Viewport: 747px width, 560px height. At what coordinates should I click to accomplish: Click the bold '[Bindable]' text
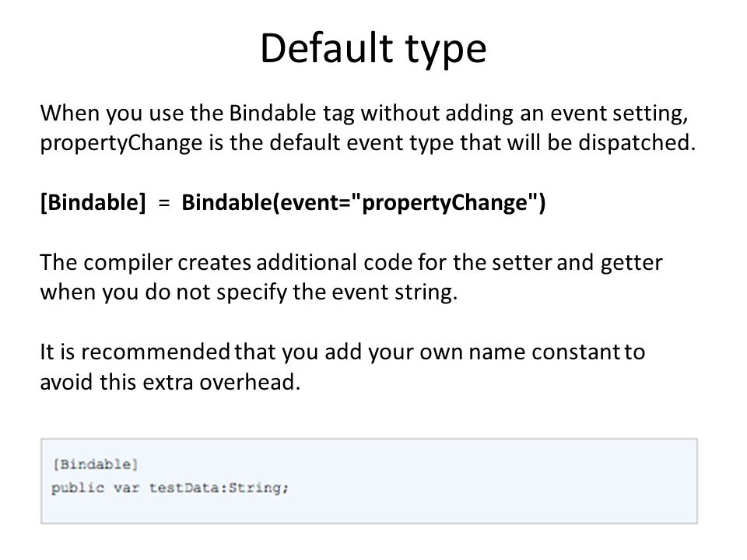(x=93, y=202)
